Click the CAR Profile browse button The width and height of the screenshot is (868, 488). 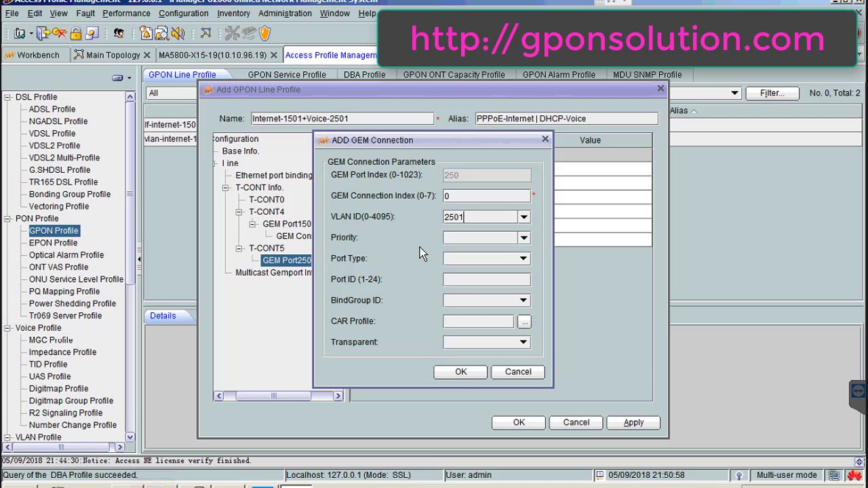point(524,322)
